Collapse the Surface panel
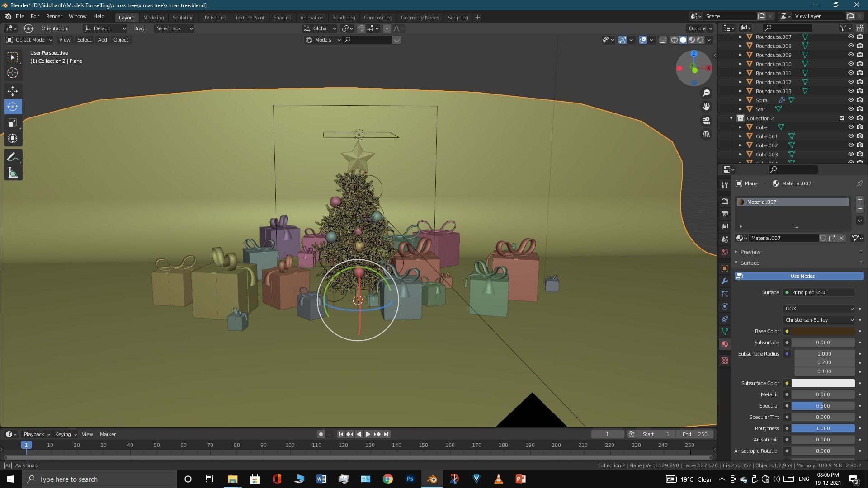Image resolution: width=868 pixels, height=488 pixels. point(750,263)
